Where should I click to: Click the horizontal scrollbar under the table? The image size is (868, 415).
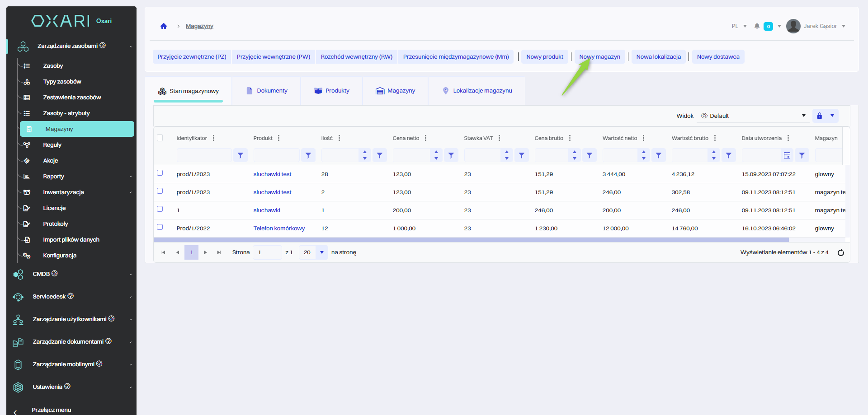[471, 240]
